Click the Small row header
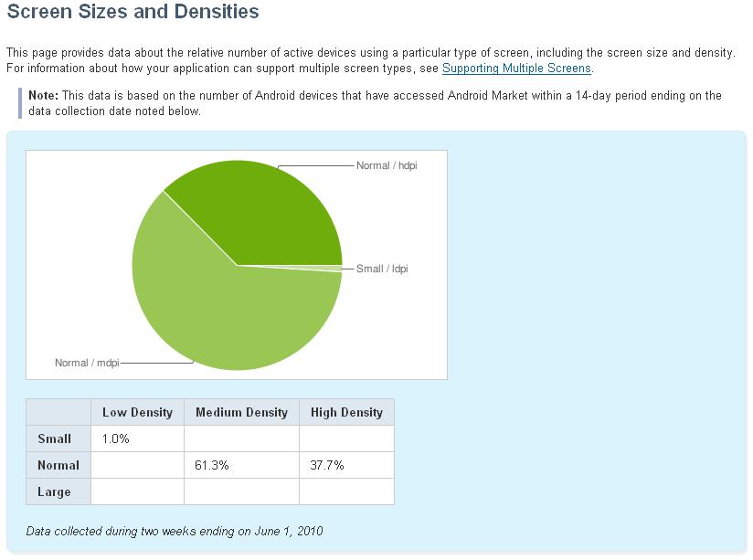Image resolution: width=753 pixels, height=560 pixels. click(58, 438)
